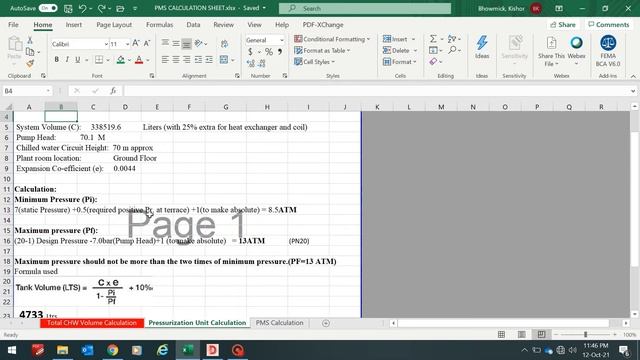Select the Total CHW Volume Calculation sheet
Screen dimensions: 640x360
pyautogui.click(x=92, y=323)
